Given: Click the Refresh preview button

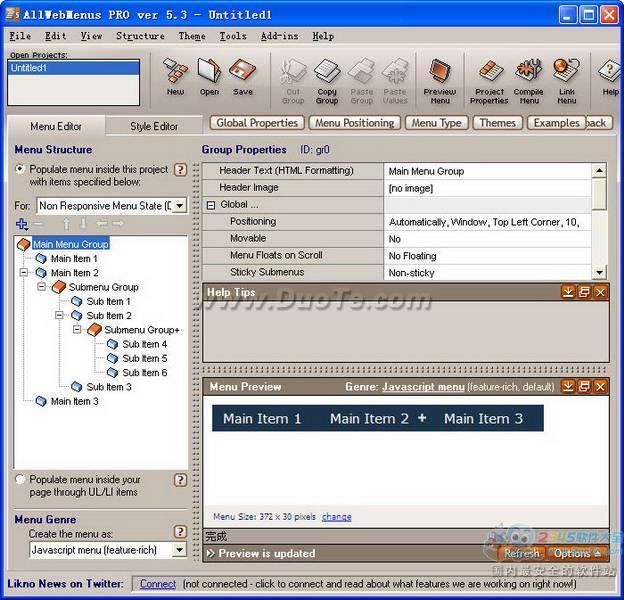Looking at the screenshot, I should click(521, 553).
